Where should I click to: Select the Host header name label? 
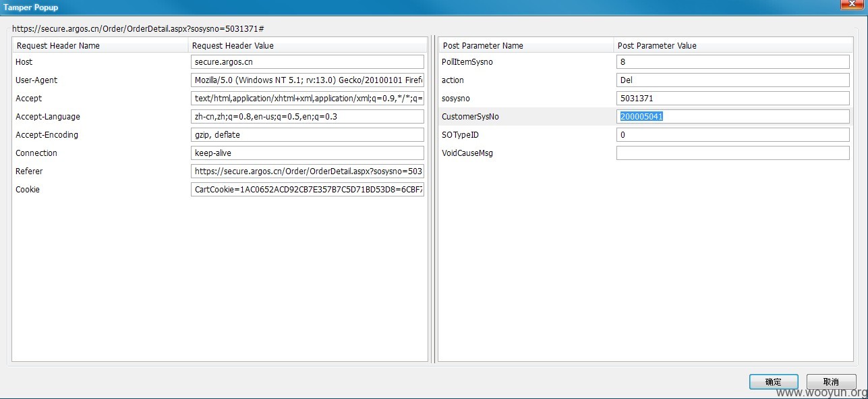24,62
